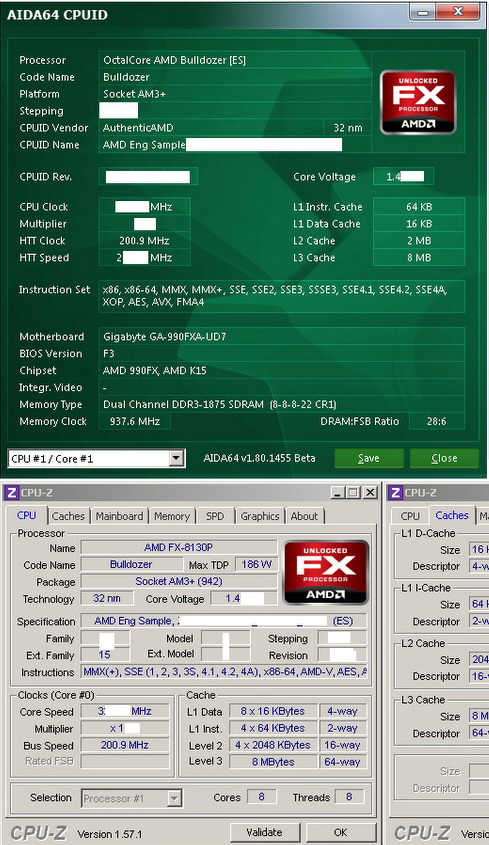The height and width of the screenshot is (845, 489).
Task: Click the Socket AM3+ (942) package value
Action: [178, 581]
